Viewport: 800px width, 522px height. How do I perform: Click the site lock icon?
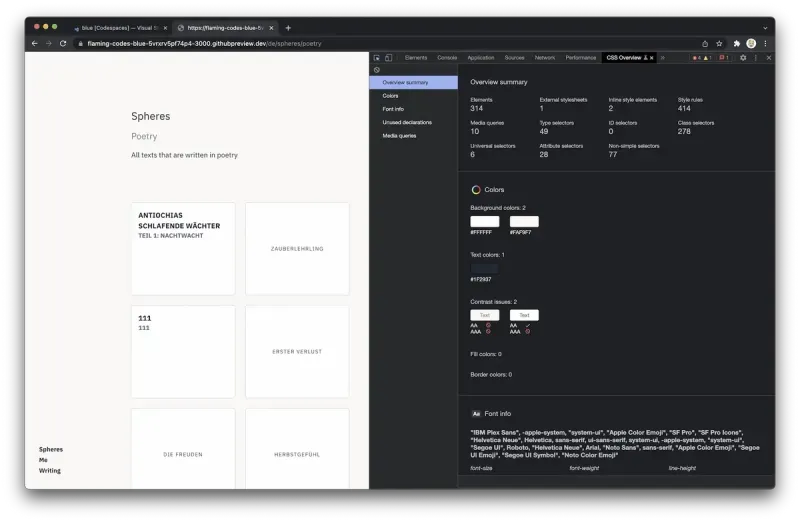point(80,43)
